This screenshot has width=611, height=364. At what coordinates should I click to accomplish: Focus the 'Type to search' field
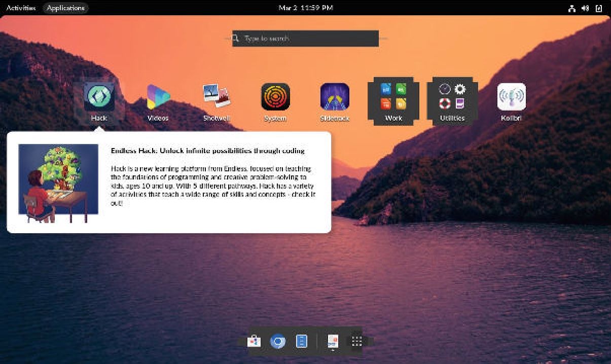coord(305,39)
